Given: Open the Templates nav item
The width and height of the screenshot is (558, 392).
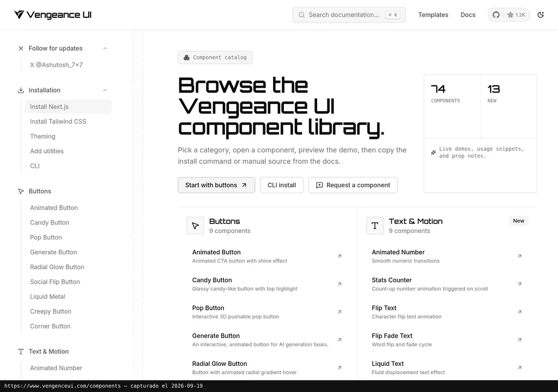Looking at the screenshot, I should [x=433, y=15].
